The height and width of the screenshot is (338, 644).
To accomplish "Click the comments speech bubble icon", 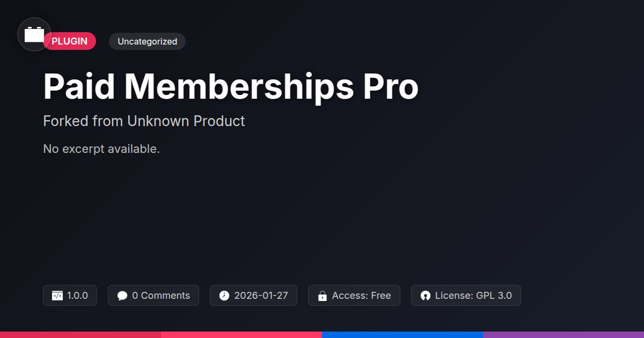I will 122,296.
